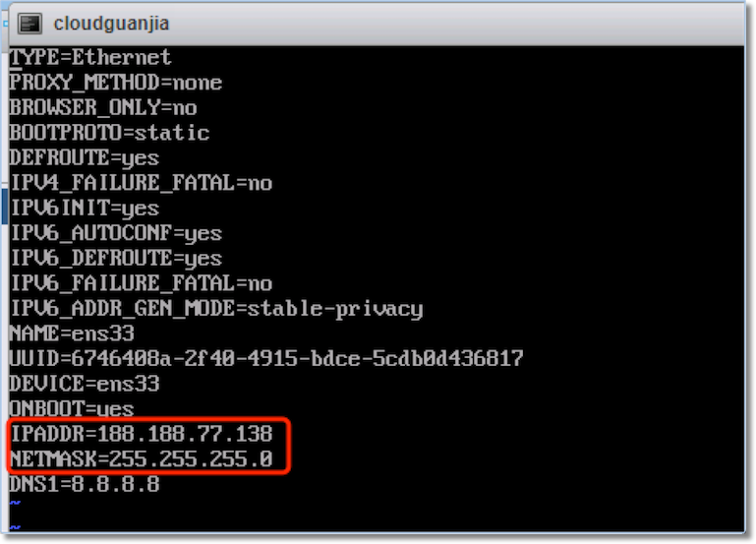Click the UUID=6746408a line
Viewport: 756px width, 544px height.
pyautogui.click(x=266, y=358)
